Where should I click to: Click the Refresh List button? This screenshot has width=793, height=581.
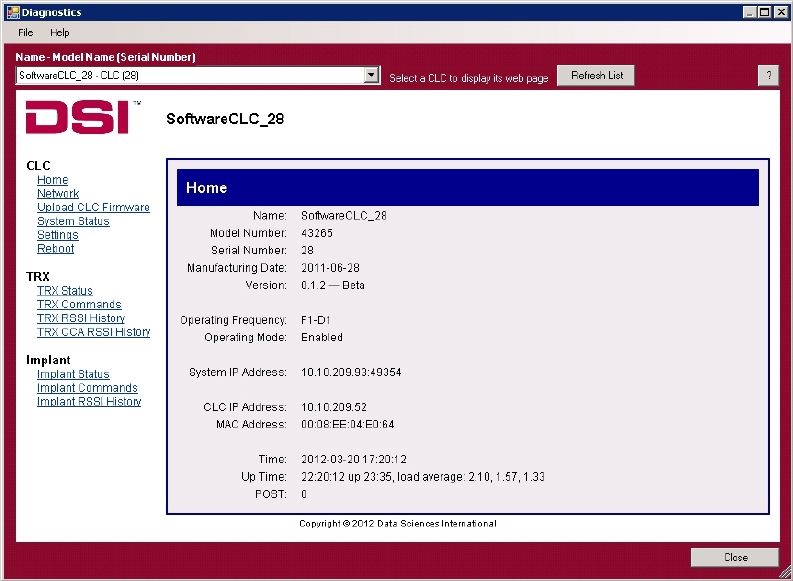pos(597,76)
